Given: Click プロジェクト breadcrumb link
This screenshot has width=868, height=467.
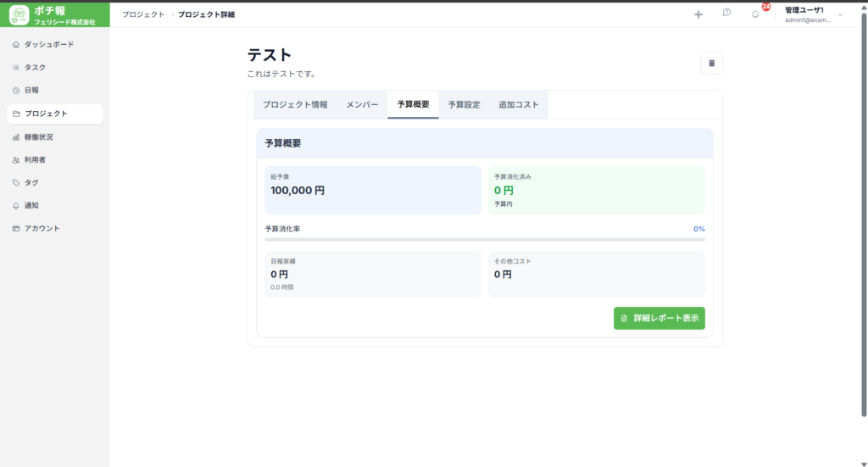Looking at the screenshot, I should point(143,14).
